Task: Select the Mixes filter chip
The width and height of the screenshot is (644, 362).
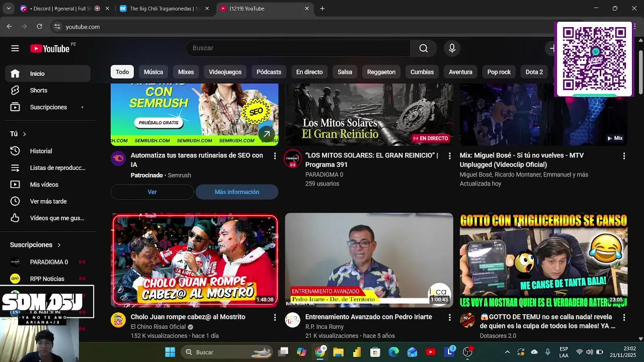Action: [x=186, y=72]
